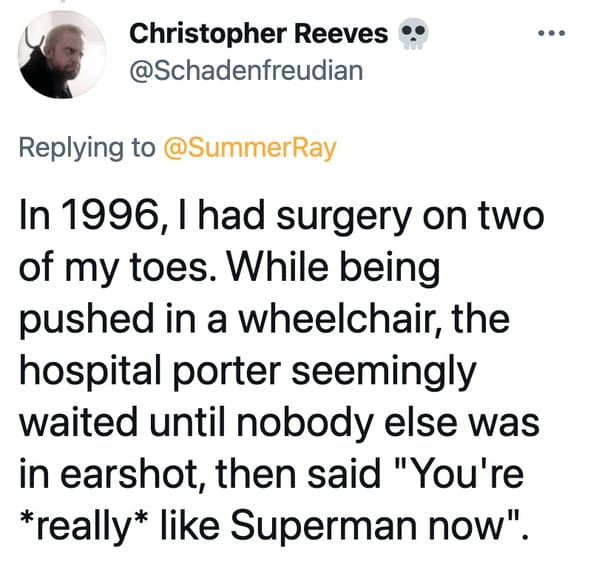Click the skull emoji beside the name
The height and width of the screenshot is (575, 599).
tap(413, 34)
